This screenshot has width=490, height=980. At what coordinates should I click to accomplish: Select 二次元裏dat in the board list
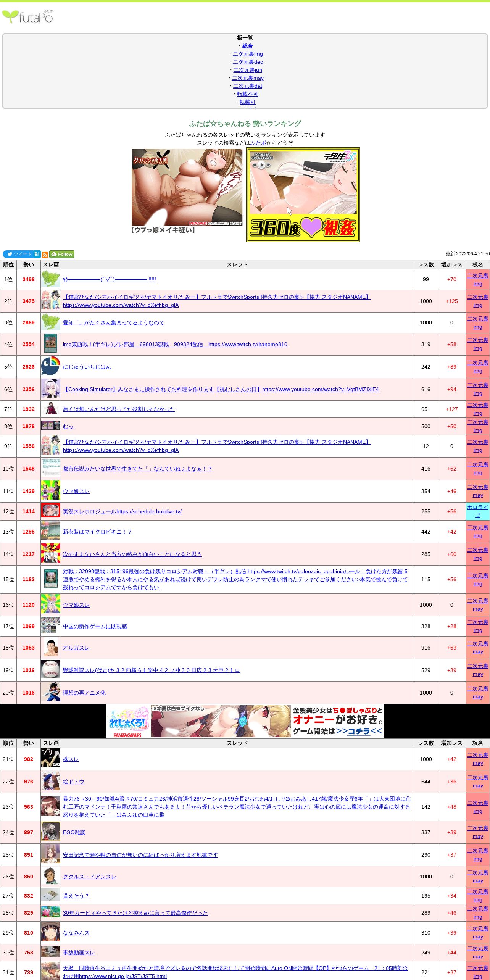tap(248, 86)
